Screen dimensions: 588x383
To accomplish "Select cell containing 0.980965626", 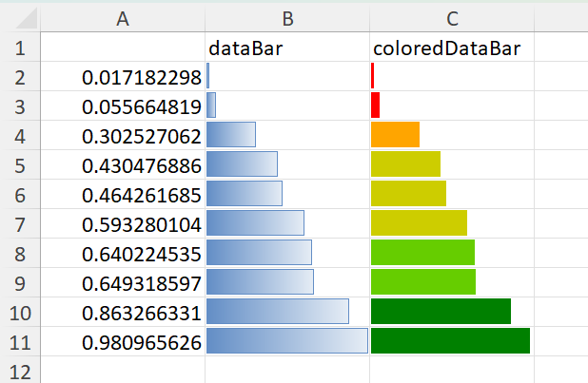I will point(123,341).
